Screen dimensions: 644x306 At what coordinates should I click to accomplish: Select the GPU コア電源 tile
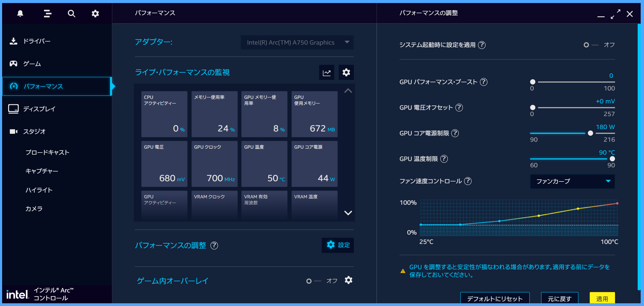tap(315, 164)
